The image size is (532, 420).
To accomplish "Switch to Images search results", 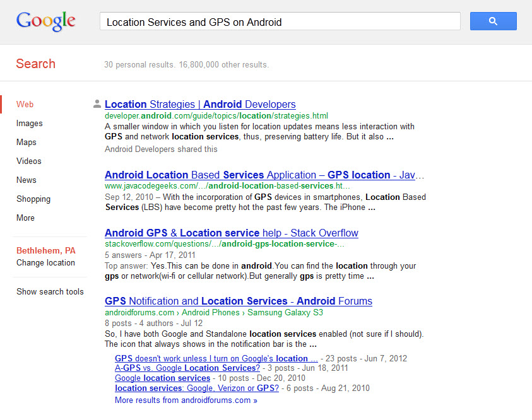I will pos(30,124).
